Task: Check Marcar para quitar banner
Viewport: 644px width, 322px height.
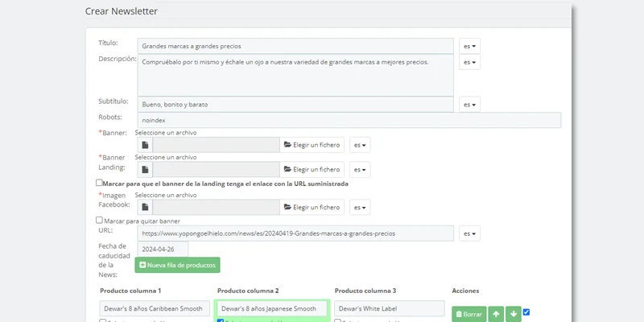Action: [99, 220]
